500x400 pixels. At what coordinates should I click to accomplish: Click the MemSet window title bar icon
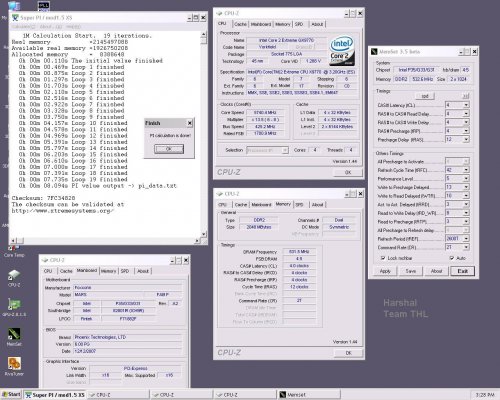[374, 52]
